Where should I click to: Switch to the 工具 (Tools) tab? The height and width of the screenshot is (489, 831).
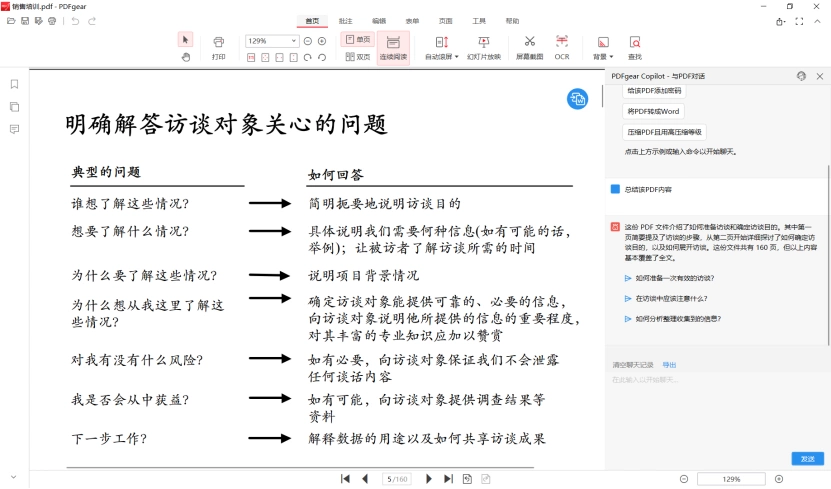click(x=479, y=21)
